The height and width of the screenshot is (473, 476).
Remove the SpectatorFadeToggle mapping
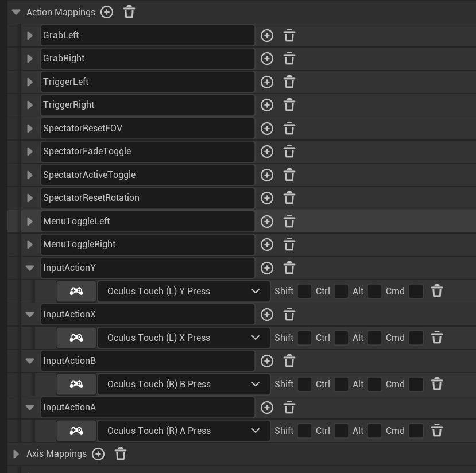tap(289, 152)
